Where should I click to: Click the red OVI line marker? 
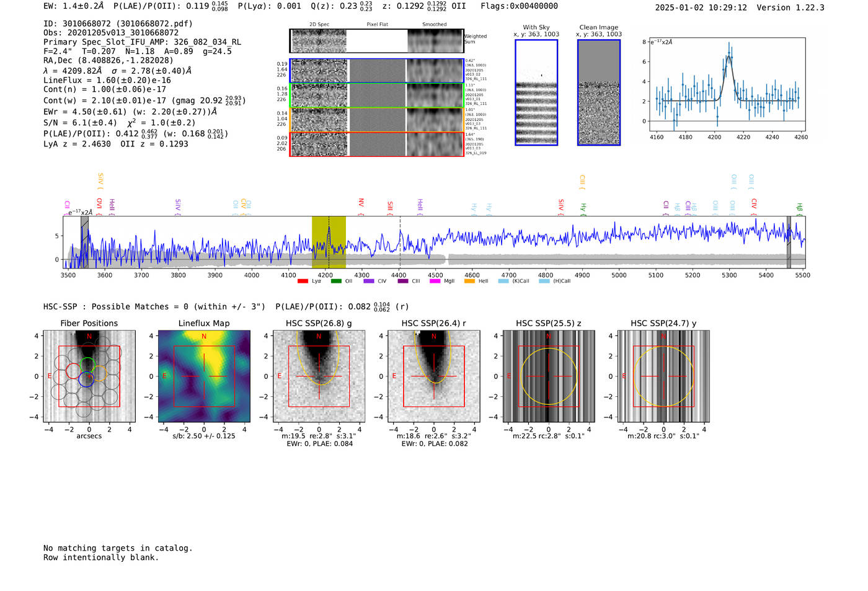(99, 206)
